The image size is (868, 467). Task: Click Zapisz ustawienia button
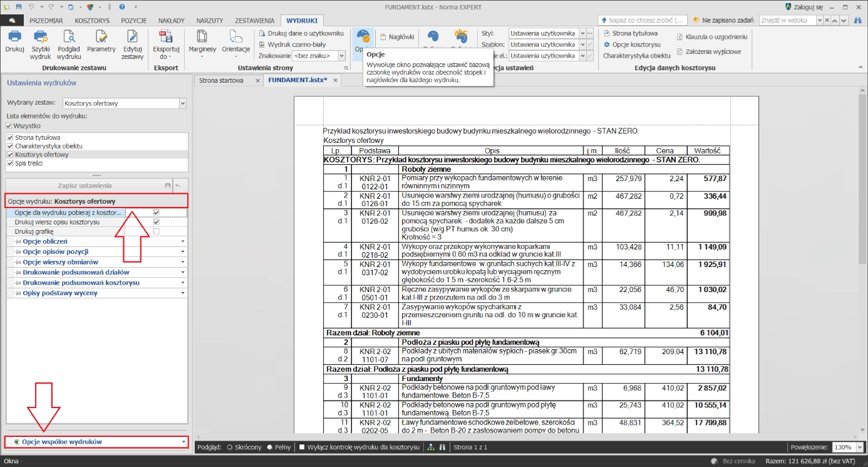[x=85, y=186]
